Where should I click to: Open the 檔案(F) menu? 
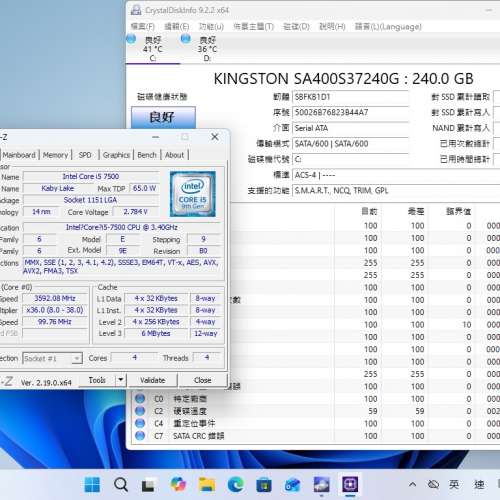tap(143, 26)
